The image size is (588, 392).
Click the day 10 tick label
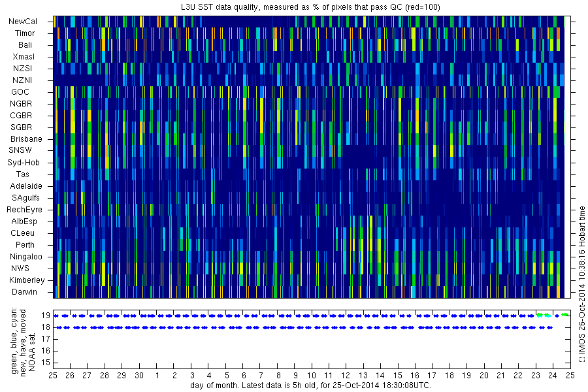[312, 376]
